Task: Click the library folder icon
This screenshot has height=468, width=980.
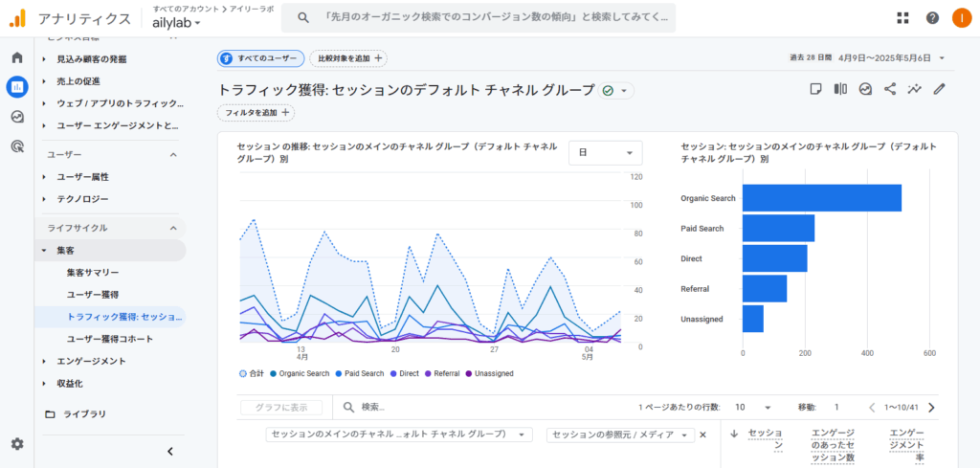Action: pyautogui.click(x=50, y=414)
